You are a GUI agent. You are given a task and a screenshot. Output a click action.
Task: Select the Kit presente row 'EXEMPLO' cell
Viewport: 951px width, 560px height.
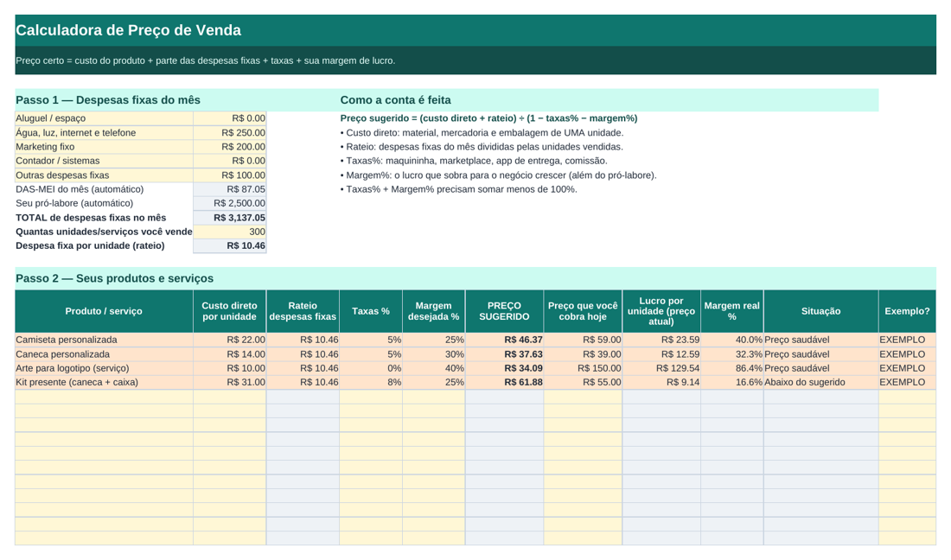907,383
